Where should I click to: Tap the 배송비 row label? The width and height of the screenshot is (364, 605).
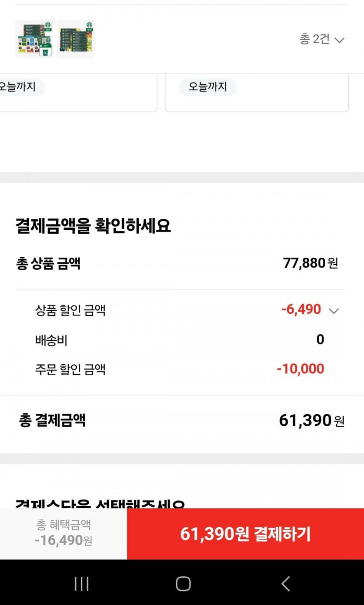pos(51,340)
